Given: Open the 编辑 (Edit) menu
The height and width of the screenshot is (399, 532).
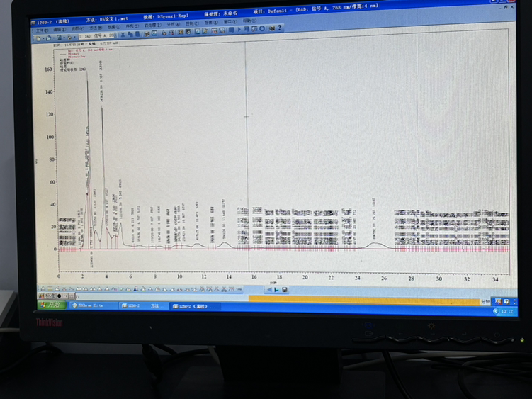Looking at the screenshot, I should coord(60,30).
